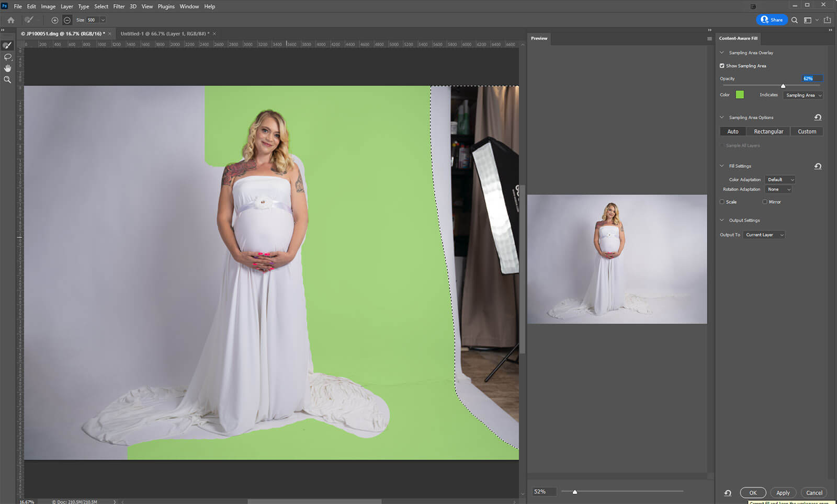Select the Zoom tool
837x504 pixels.
coord(7,80)
